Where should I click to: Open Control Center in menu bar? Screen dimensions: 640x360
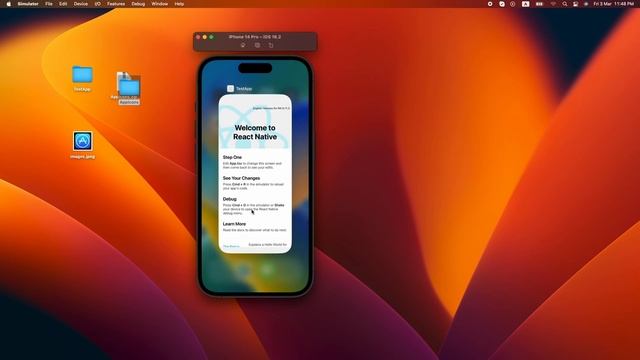(576, 4)
